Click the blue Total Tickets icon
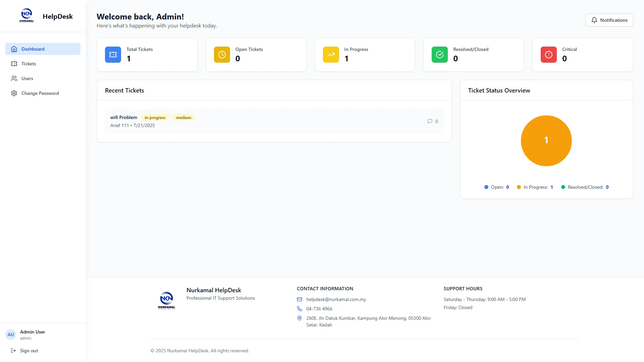 (113, 55)
